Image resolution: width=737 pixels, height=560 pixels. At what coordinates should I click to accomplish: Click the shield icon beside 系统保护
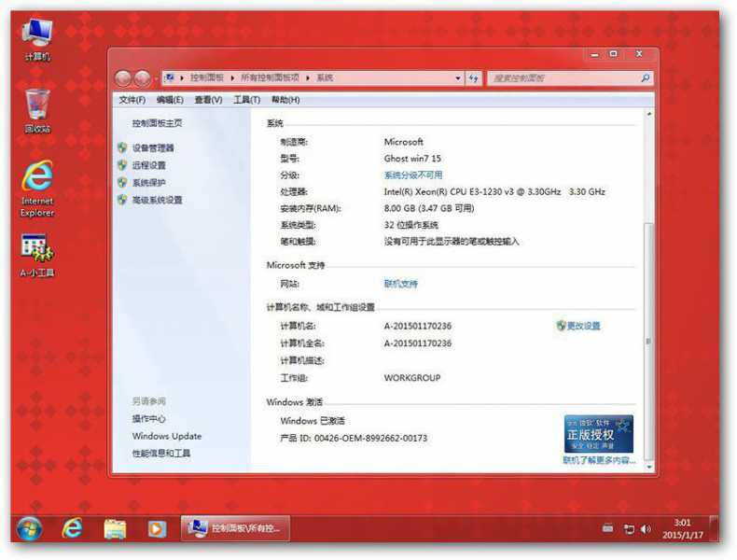click(x=122, y=182)
